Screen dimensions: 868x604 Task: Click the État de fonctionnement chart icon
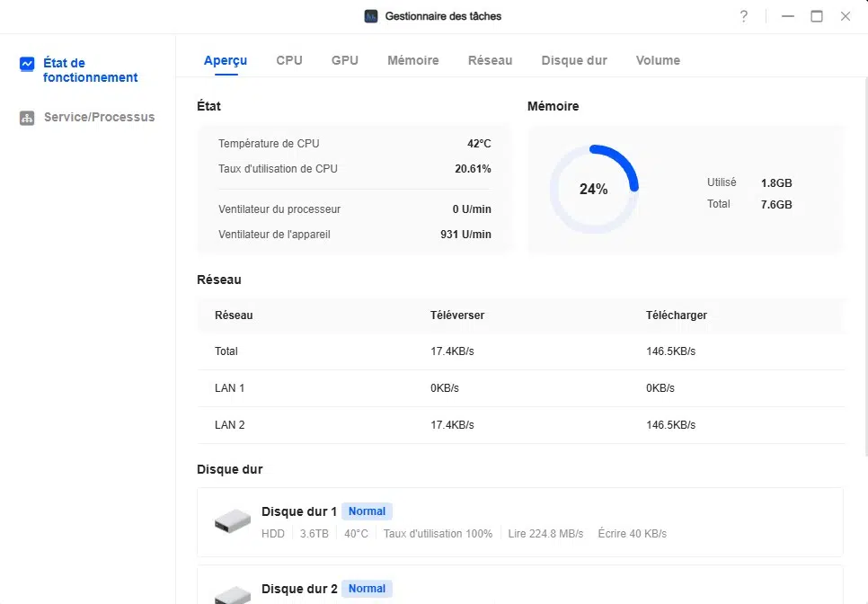click(x=27, y=64)
